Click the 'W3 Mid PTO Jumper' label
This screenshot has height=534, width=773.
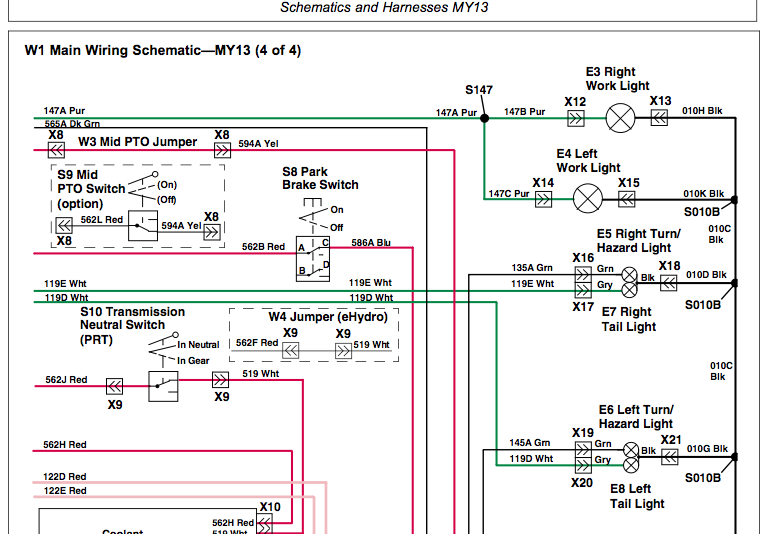[x=138, y=142]
